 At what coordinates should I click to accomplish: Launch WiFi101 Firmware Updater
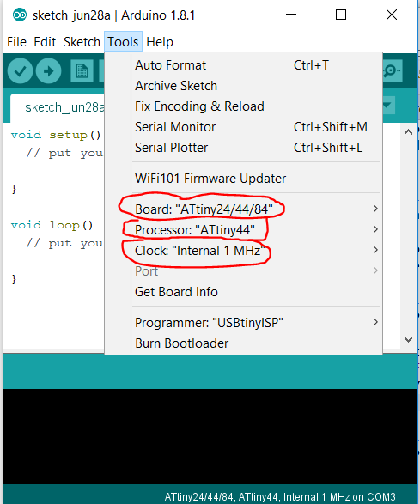click(x=243, y=179)
